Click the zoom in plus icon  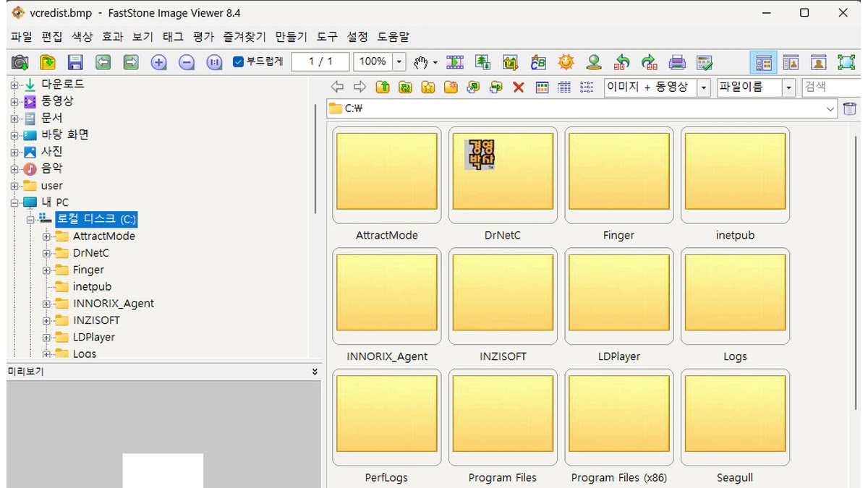click(159, 62)
